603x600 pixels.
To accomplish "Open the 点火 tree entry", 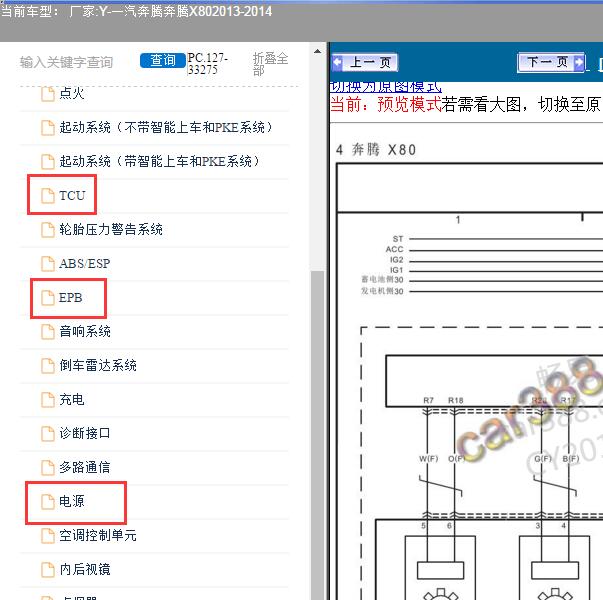I will click(72, 93).
